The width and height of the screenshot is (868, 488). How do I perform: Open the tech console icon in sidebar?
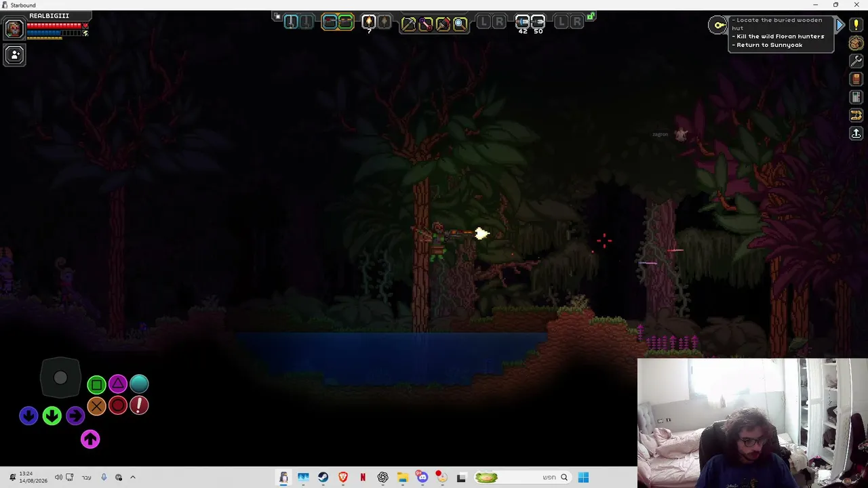(x=856, y=98)
